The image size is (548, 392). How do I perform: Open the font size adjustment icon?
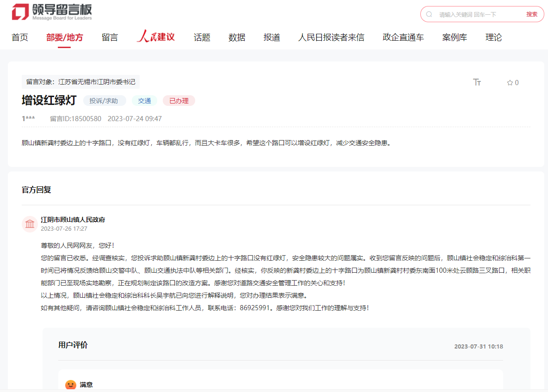pos(477,82)
